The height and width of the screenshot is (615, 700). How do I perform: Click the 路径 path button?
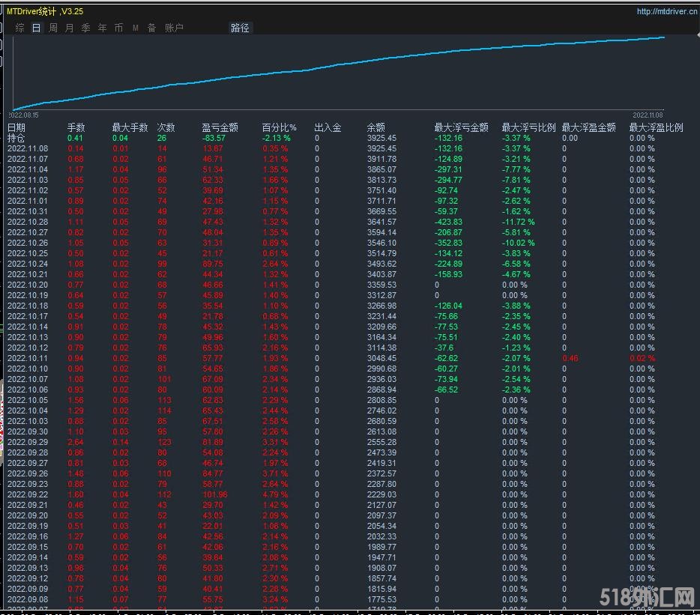[x=240, y=28]
